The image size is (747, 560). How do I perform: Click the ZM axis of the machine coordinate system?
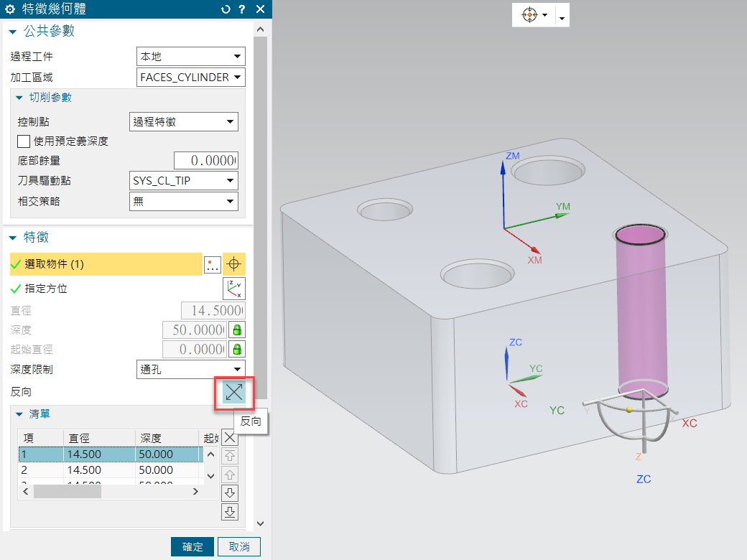(x=503, y=195)
